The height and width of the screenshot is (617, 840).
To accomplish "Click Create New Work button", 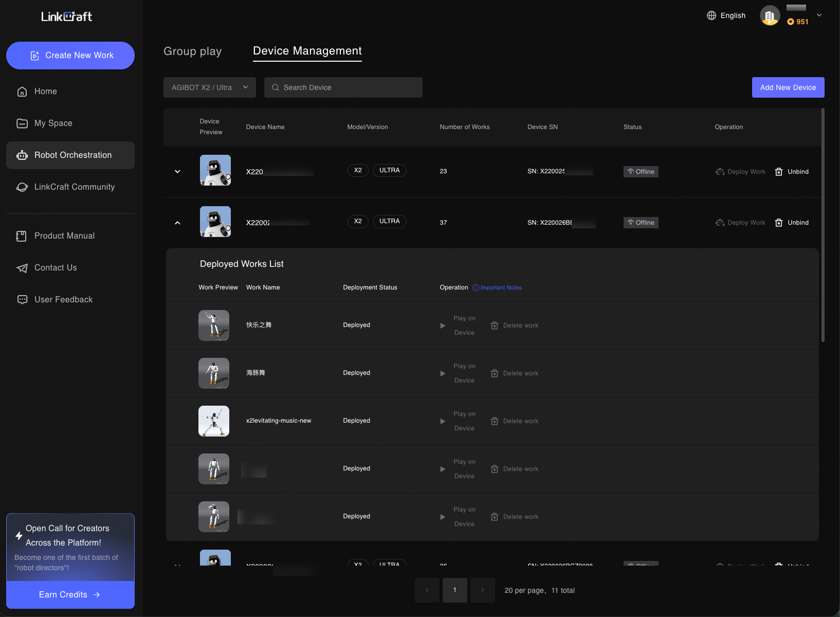I will 70,56.
